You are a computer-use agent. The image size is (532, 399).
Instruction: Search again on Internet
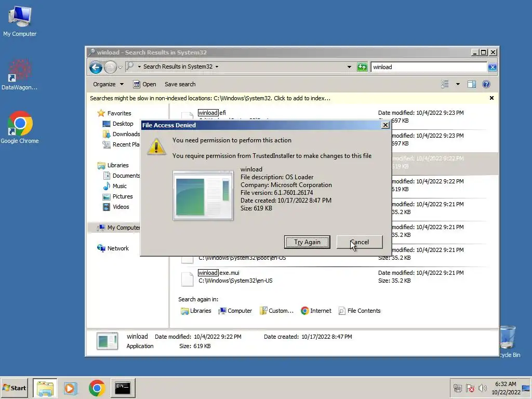pos(316,311)
